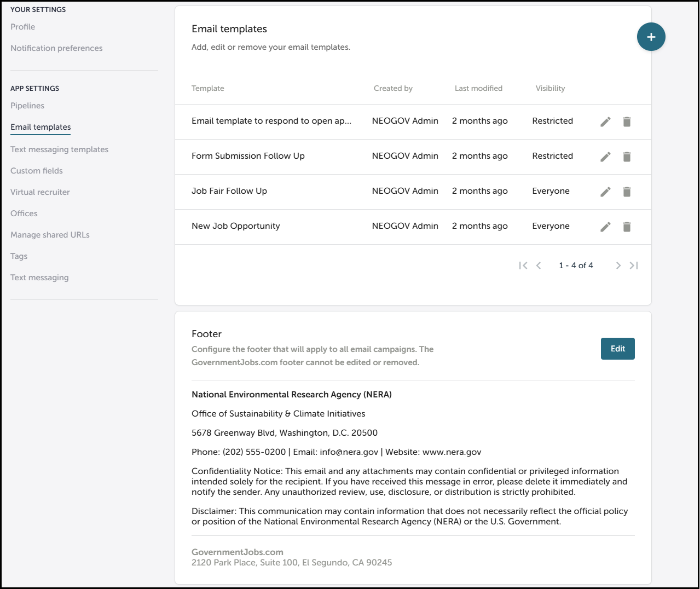Click the GovernmentJobs.com footer name
This screenshot has height=589, width=700.
[238, 552]
